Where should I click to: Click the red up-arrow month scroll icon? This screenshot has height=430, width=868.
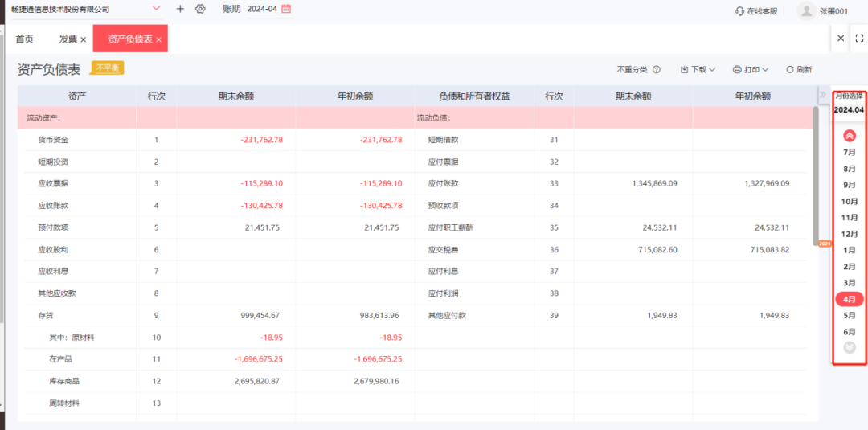[x=850, y=136]
